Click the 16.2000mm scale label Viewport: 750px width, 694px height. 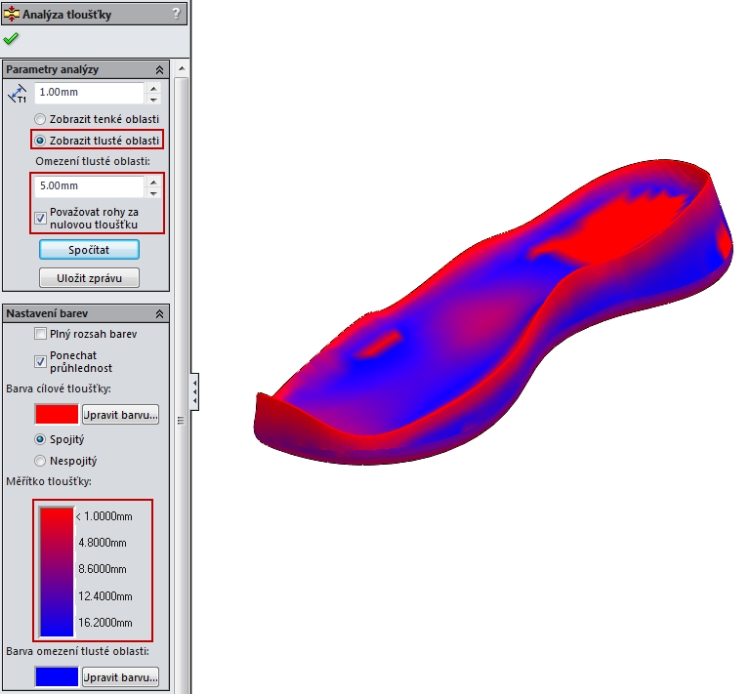pos(105,623)
